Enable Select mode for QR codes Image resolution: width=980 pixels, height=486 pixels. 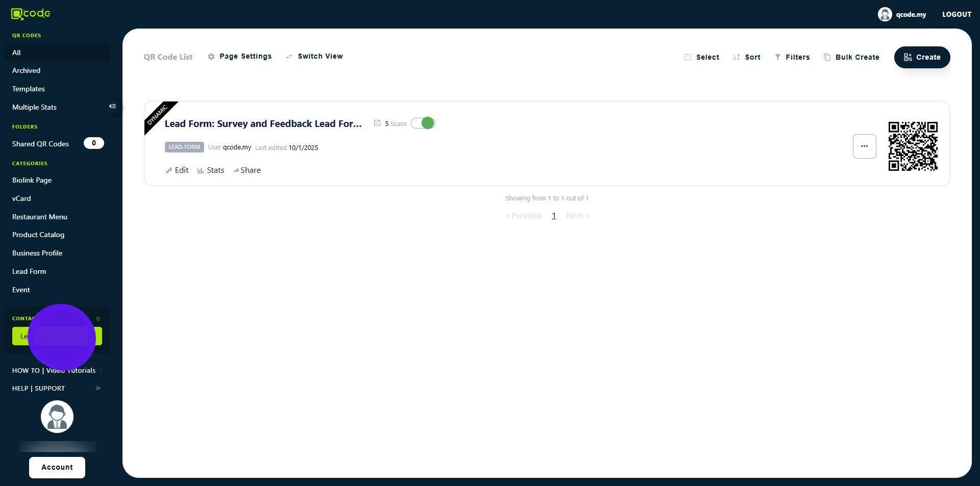click(x=701, y=57)
